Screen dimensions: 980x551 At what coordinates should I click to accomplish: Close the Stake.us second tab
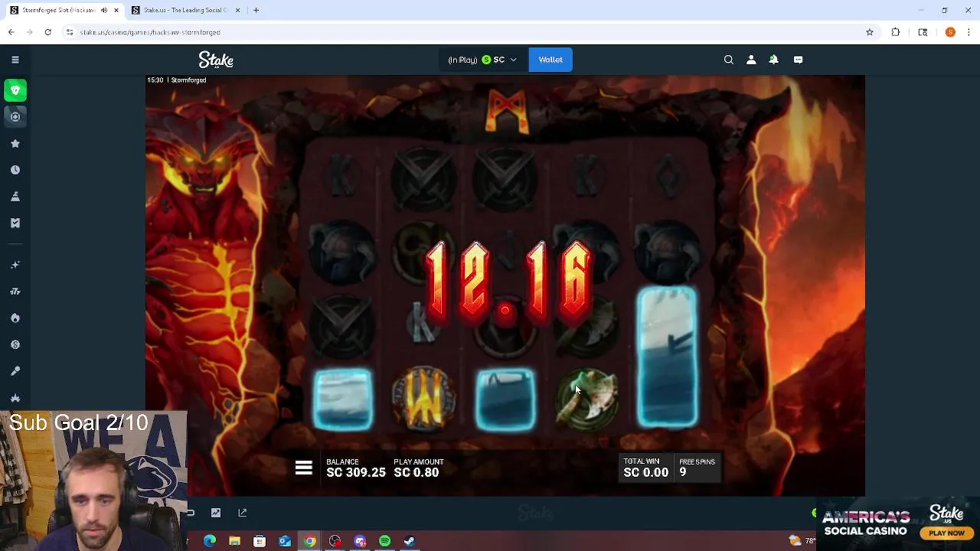point(237,10)
